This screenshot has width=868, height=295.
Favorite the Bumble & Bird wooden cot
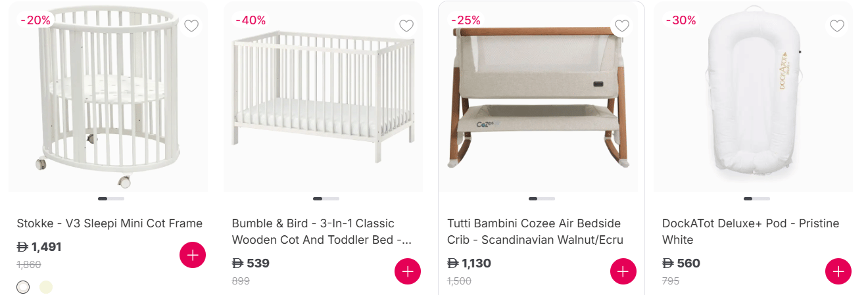click(x=406, y=26)
